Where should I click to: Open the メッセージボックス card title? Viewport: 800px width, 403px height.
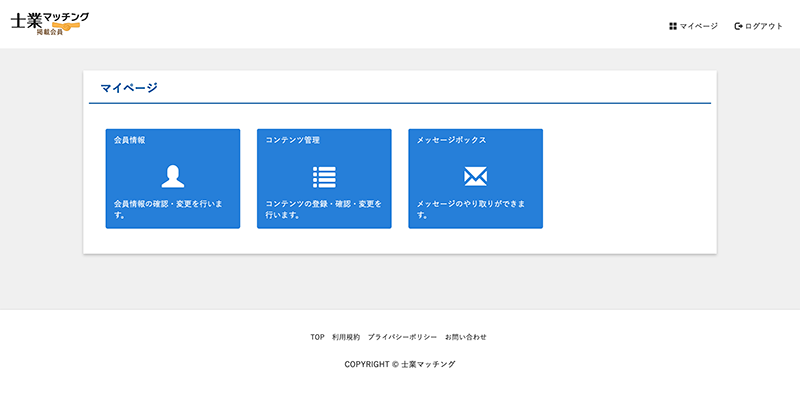tap(451, 140)
